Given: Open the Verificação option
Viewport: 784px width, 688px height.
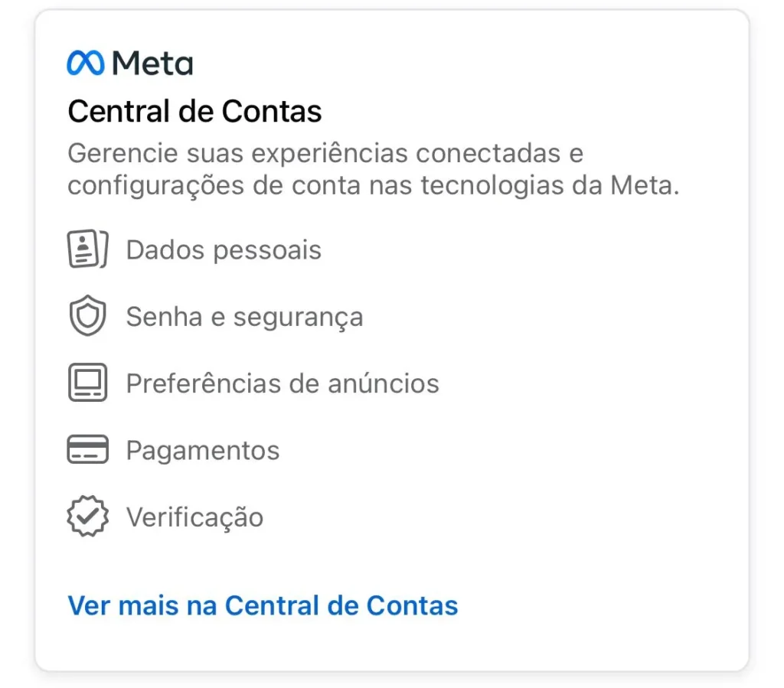Looking at the screenshot, I should (194, 517).
